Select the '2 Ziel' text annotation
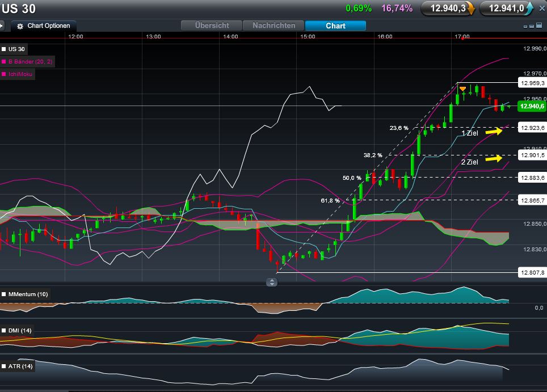Screen dimensions: 547x392 coord(470,162)
